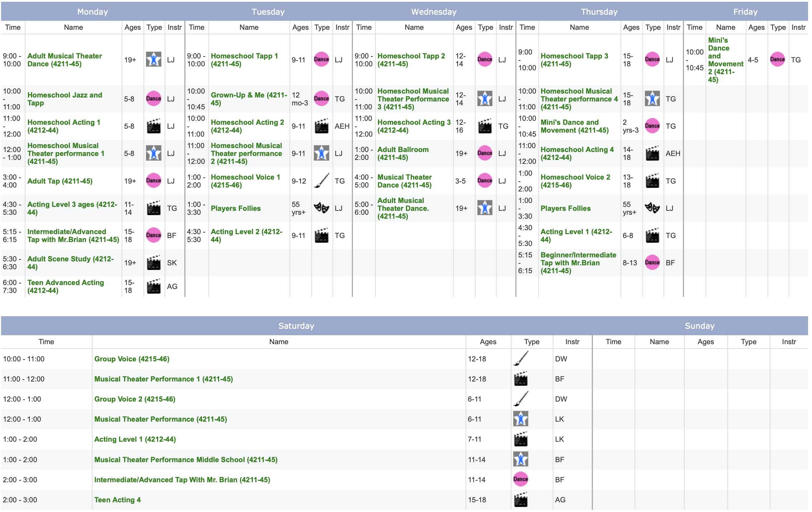
Task: Click the clapperboard icon for Adult Scene Study
Action: click(154, 262)
